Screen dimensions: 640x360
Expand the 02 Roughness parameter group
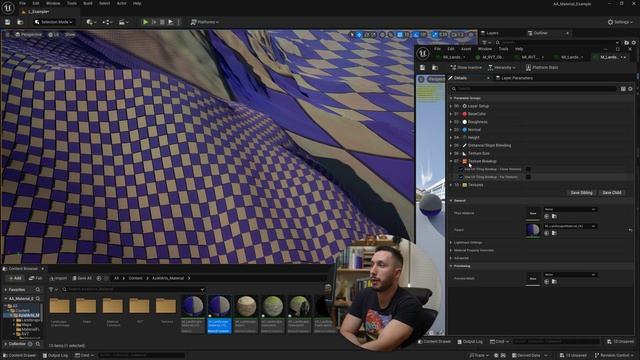(451, 122)
